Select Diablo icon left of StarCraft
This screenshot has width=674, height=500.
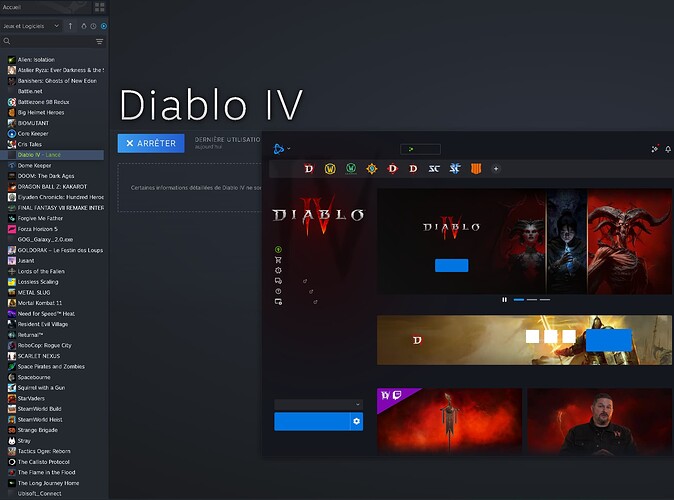click(413, 169)
